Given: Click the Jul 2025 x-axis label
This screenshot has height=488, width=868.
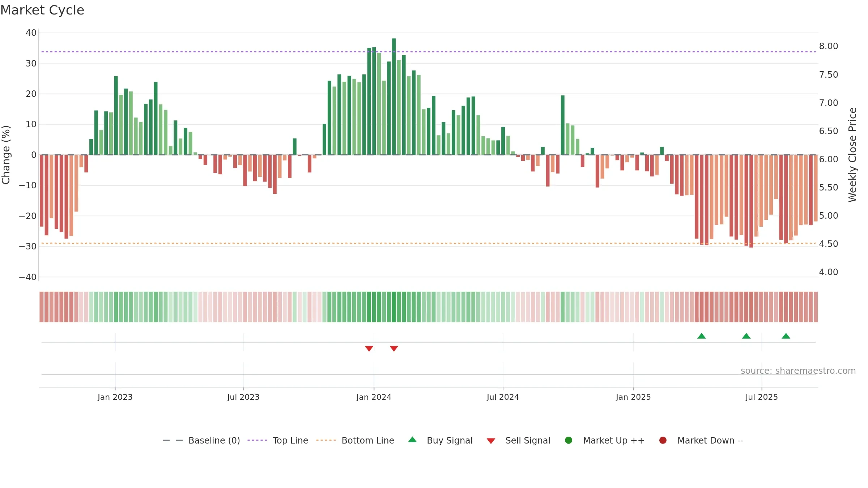Looking at the screenshot, I should (762, 397).
